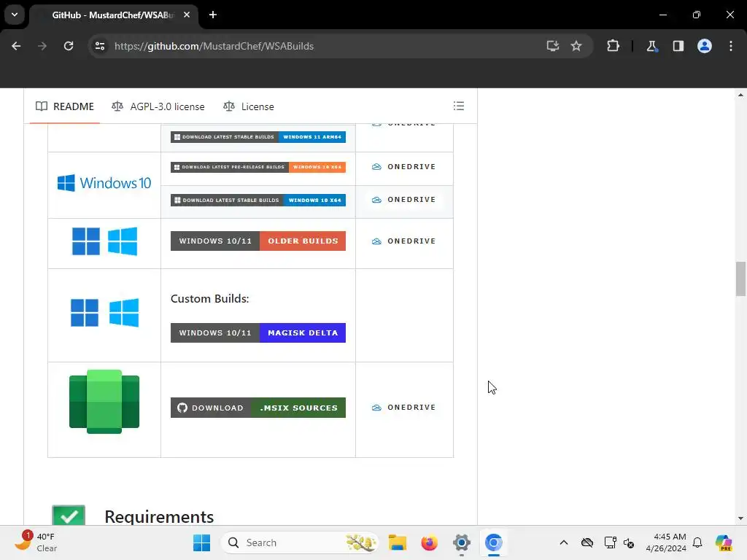The height and width of the screenshot is (560, 747).
Task: Click the Requirements heading text
Action: (159, 517)
